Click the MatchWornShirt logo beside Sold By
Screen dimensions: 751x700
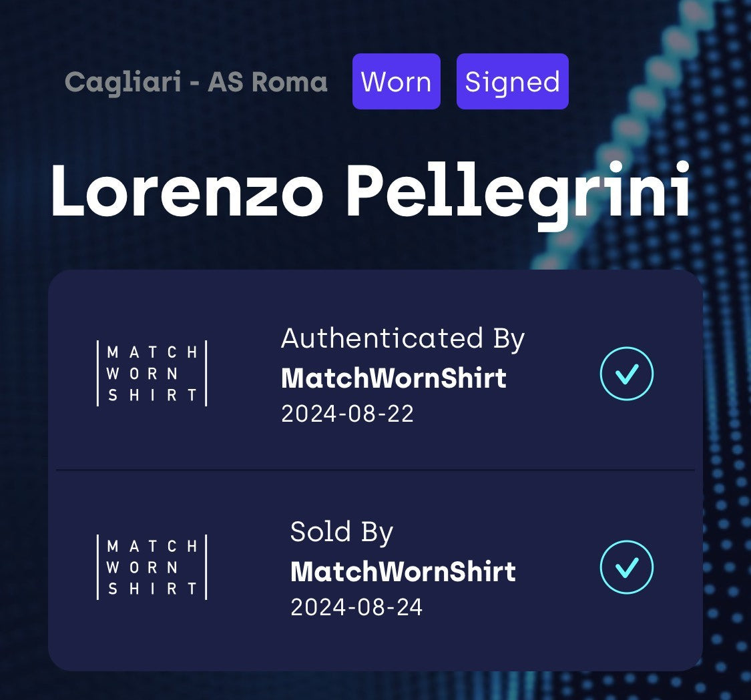click(152, 567)
